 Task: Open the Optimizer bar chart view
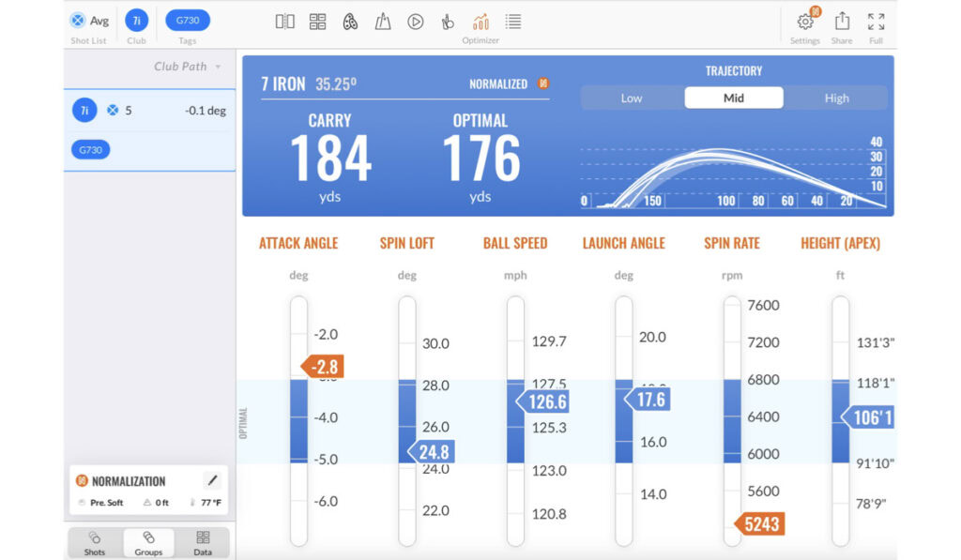tap(480, 22)
